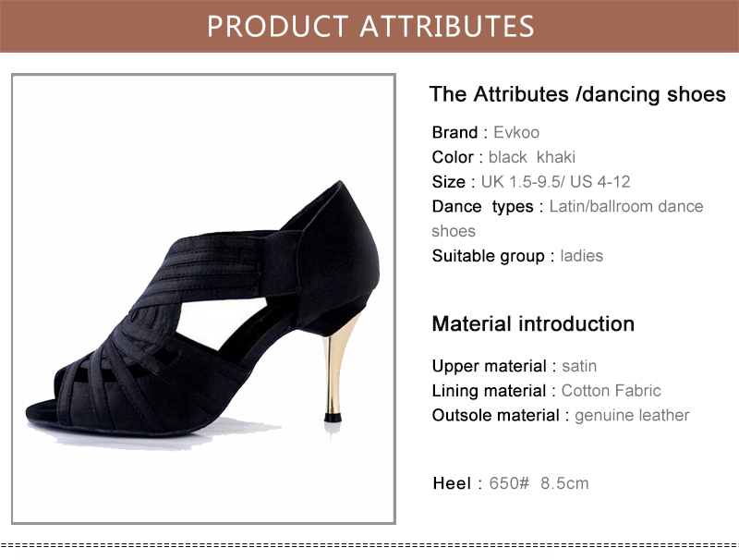Image resolution: width=739 pixels, height=560 pixels.
Task: Click the Upper material label
Action: pyautogui.click(x=489, y=366)
